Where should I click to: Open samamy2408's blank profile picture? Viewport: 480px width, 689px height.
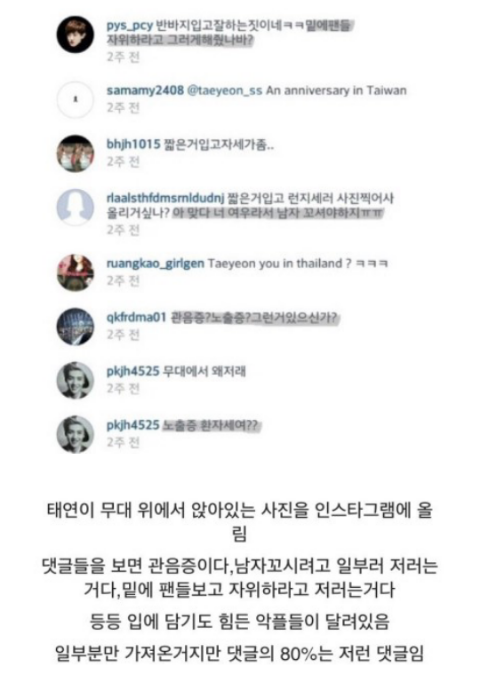click(75, 100)
